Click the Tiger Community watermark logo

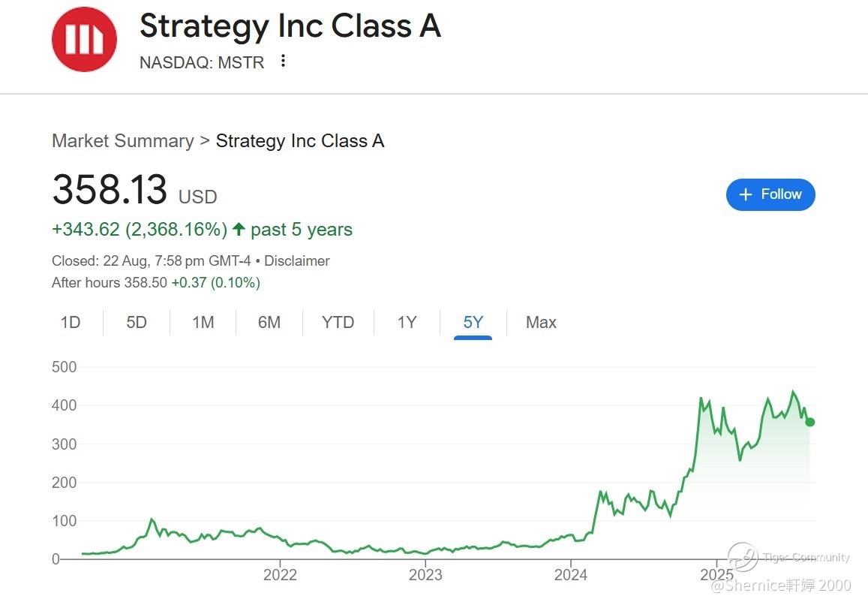pyautogui.click(x=743, y=556)
